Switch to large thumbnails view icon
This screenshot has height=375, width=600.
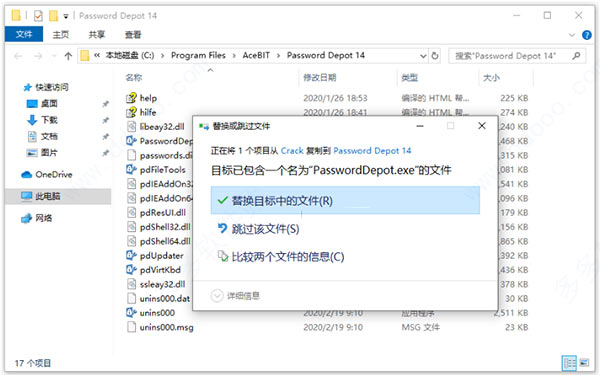[x=584, y=362]
